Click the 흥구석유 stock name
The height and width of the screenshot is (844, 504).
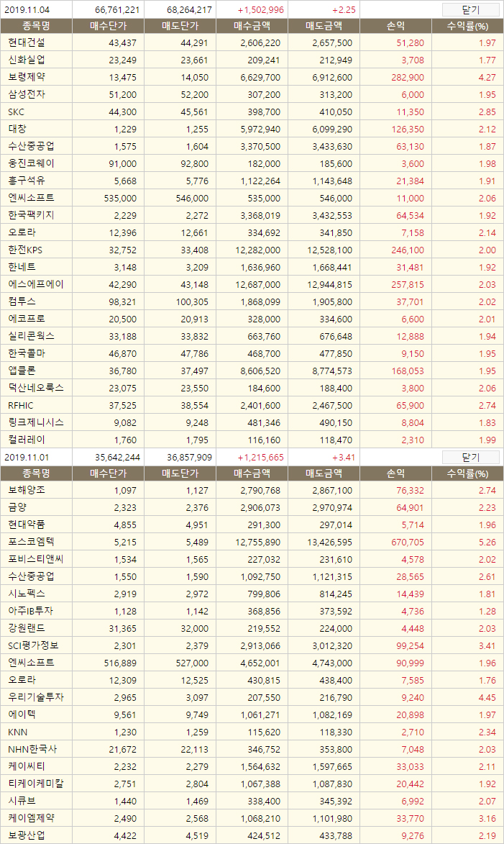[x=27, y=181]
